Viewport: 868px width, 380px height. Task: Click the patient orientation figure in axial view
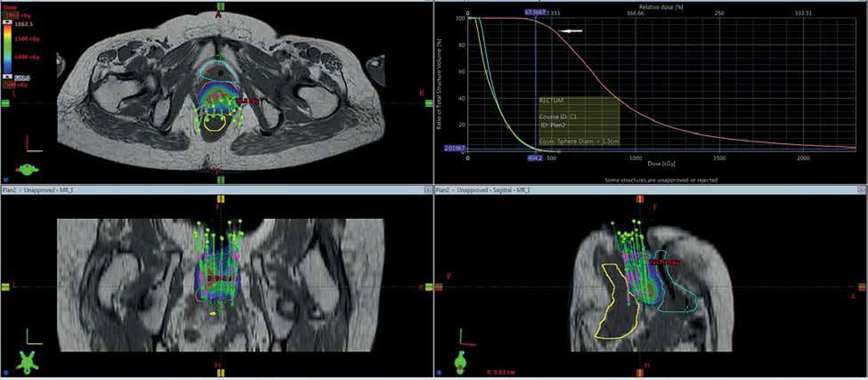(x=28, y=170)
